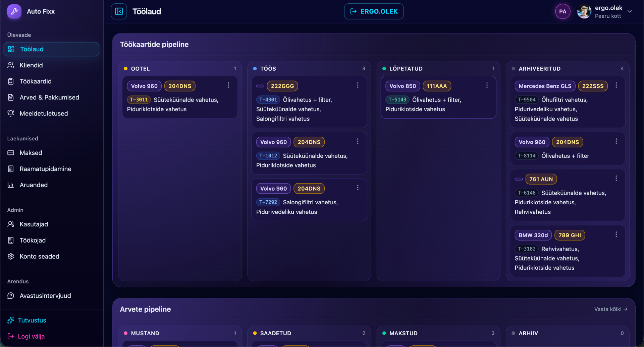Open options menu for card T-6148

pyautogui.click(x=616, y=179)
